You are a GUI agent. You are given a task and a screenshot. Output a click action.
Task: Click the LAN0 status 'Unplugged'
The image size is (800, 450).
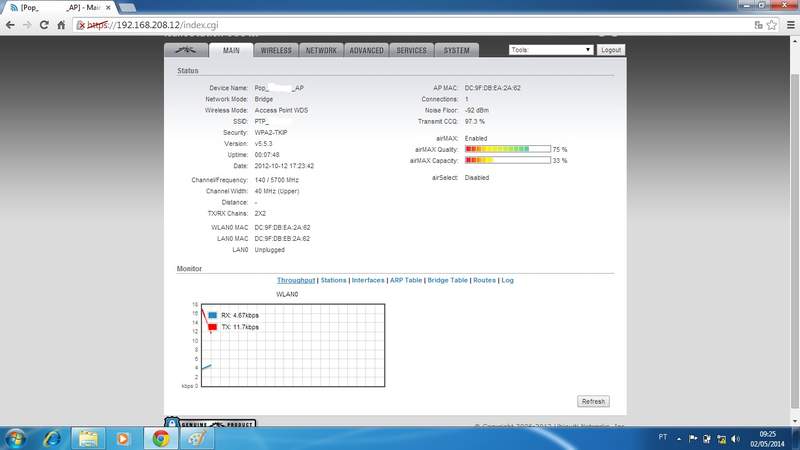tap(269, 249)
